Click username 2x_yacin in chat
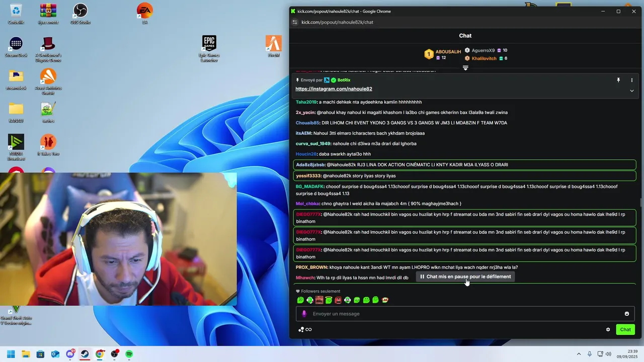The width and height of the screenshot is (644, 362). [305, 113]
